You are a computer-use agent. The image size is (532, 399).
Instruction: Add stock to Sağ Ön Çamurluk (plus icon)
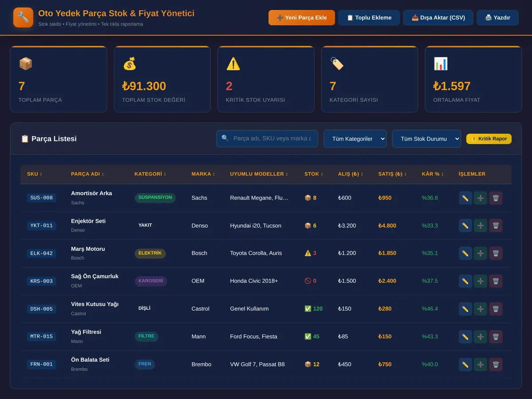click(x=481, y=281)
